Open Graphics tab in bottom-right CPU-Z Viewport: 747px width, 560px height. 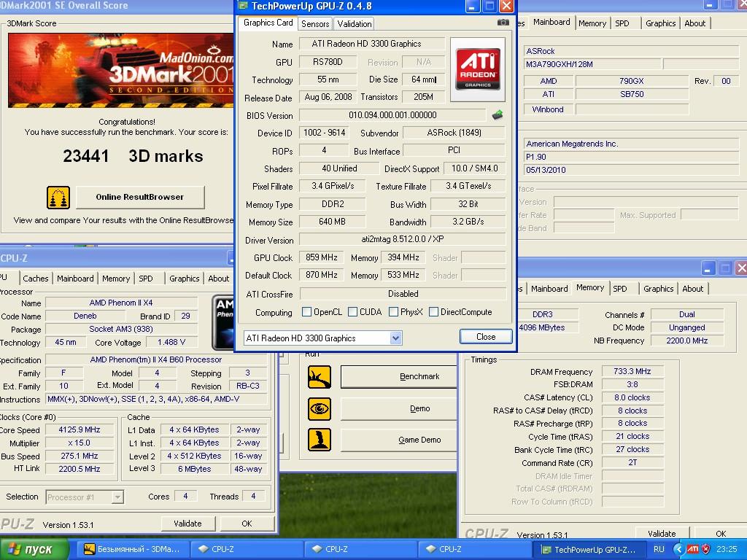point(659,289)
